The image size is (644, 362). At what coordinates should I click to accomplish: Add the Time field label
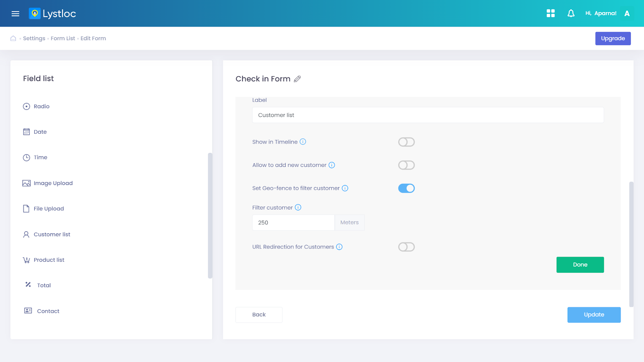pos(40,158)
